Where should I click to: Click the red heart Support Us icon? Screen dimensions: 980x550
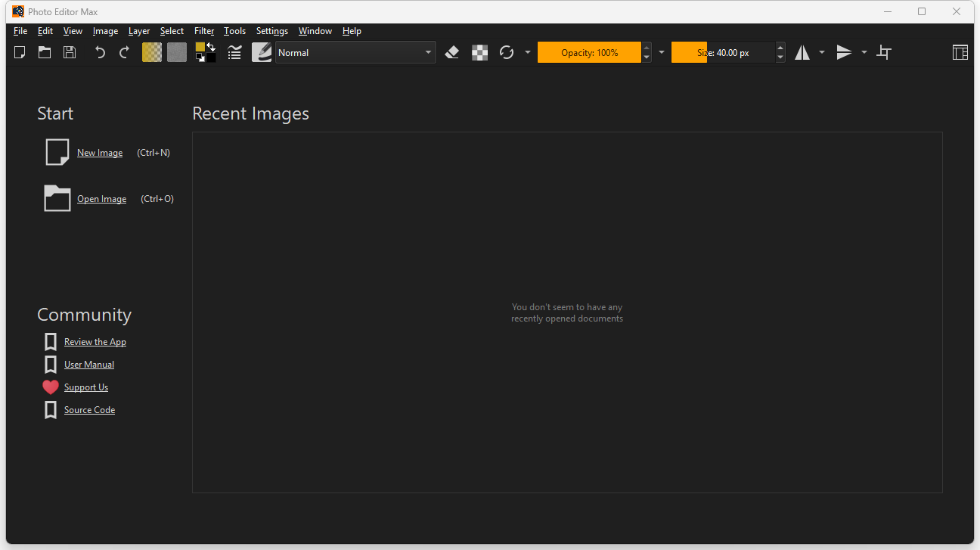coord(51,387)
